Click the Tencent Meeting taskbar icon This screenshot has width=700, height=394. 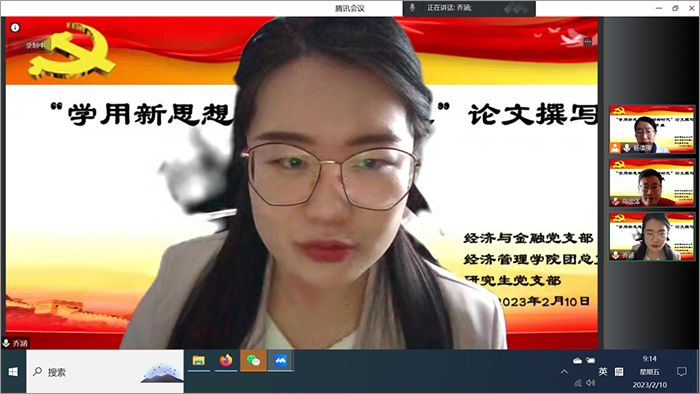click(x=280, y=361)
